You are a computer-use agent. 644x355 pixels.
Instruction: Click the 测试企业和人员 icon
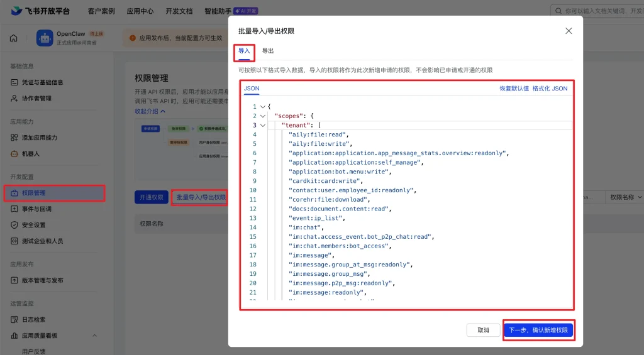click(14, 241)
